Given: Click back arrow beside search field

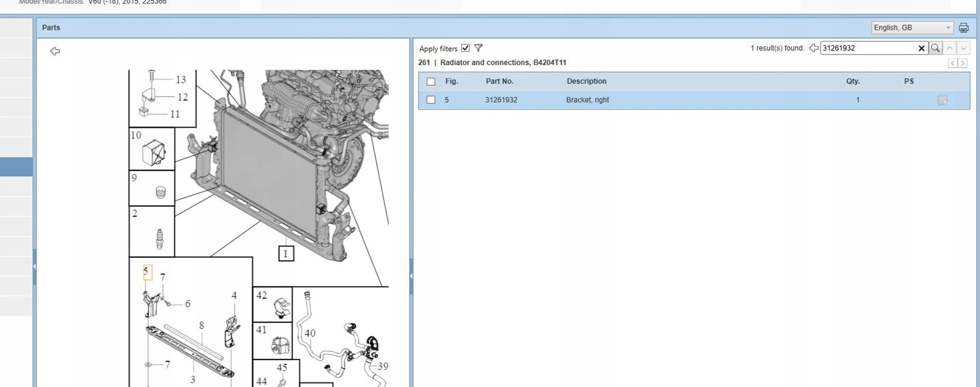Looking at the screenshot, I should tap(813, 48).
